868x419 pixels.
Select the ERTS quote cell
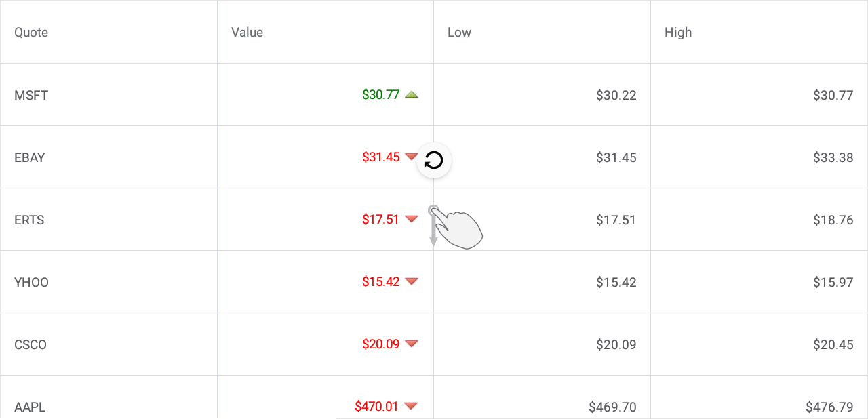click(108, 220)
